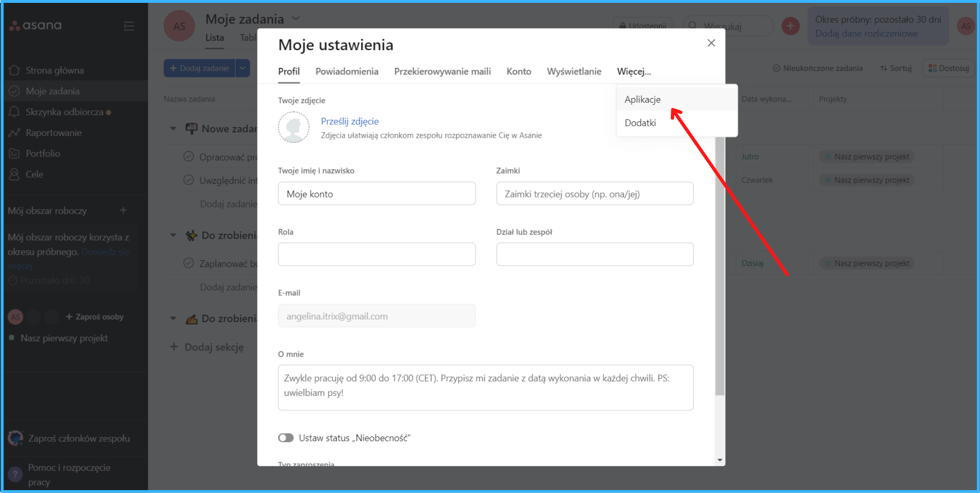Image resolution: width=980 pixels, height=493 pixels.
Task: Click Dodaj dane rozliczeniowe link
Action: (866, 33)
